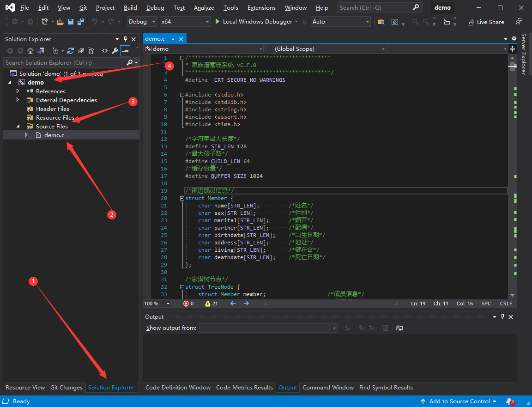The height and width of the screenshot is (407, 532).
Task: Click the Properties wrench icon
Action: (x=115, y=51)
